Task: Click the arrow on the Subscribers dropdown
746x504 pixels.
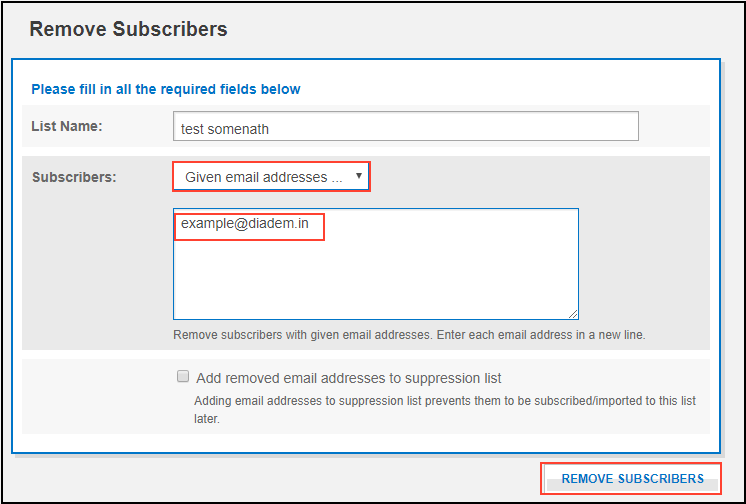Action: click(359, 176)
